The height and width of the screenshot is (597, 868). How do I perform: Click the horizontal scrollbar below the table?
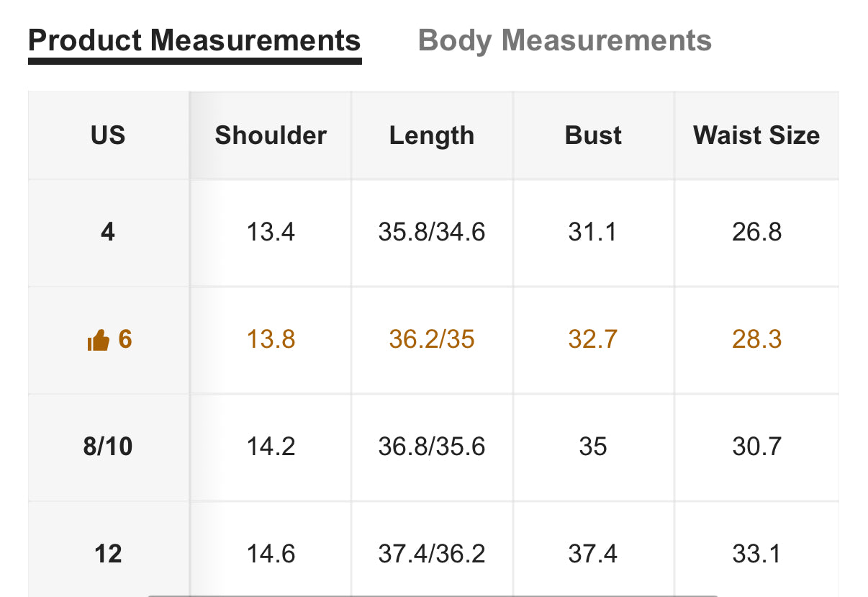434,595
